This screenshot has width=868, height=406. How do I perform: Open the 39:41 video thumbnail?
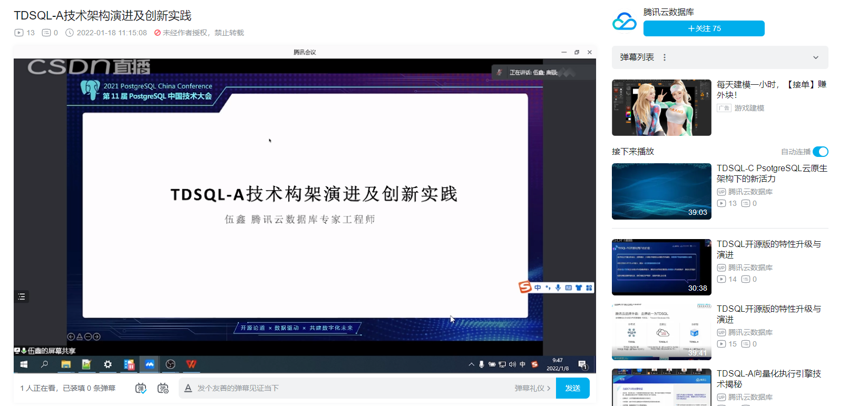pyautogui.click(x=661, y=332)
